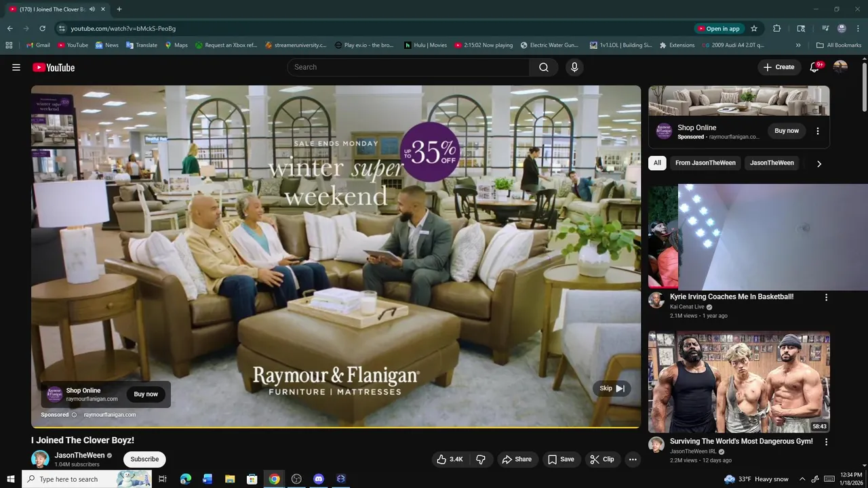Open the Gmail bookmark
Viewport: 868px width, 488px height.
coord(37,45)
